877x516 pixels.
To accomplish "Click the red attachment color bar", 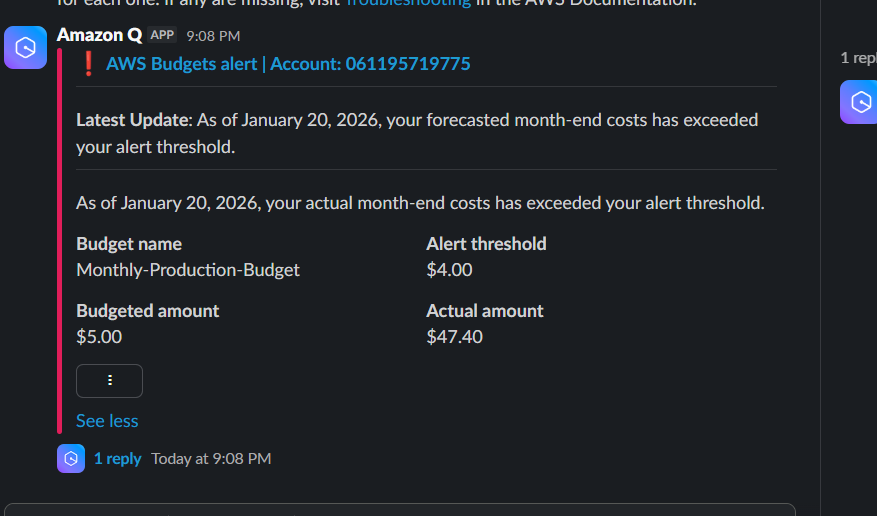I will pos(64,240).
